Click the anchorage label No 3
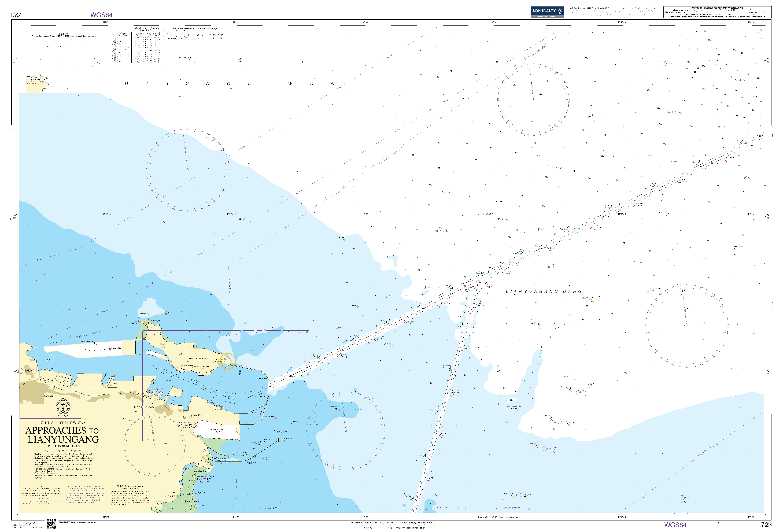This screenshot has width=783, height=532. [670, 113]
